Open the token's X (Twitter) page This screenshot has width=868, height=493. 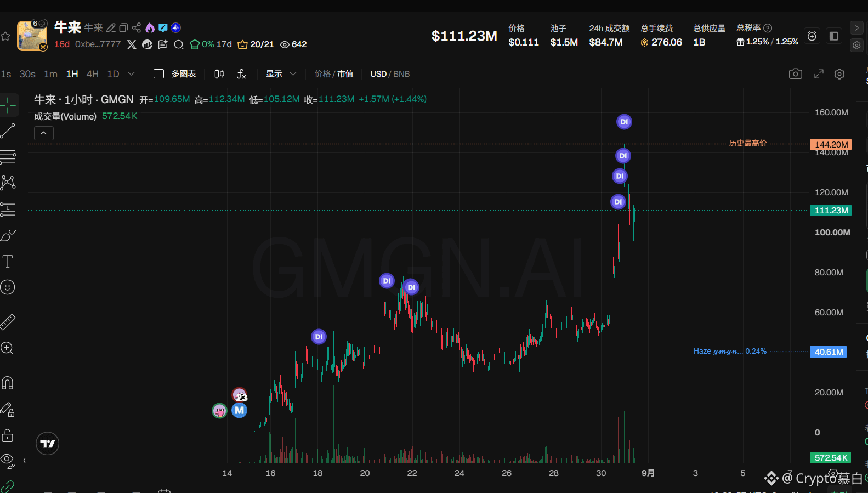pos(132,44)
